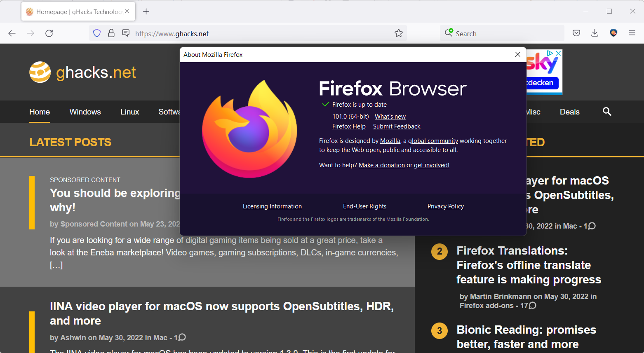Maximize the Firefox window
The image size is (644, 353).
click(609, 12)
